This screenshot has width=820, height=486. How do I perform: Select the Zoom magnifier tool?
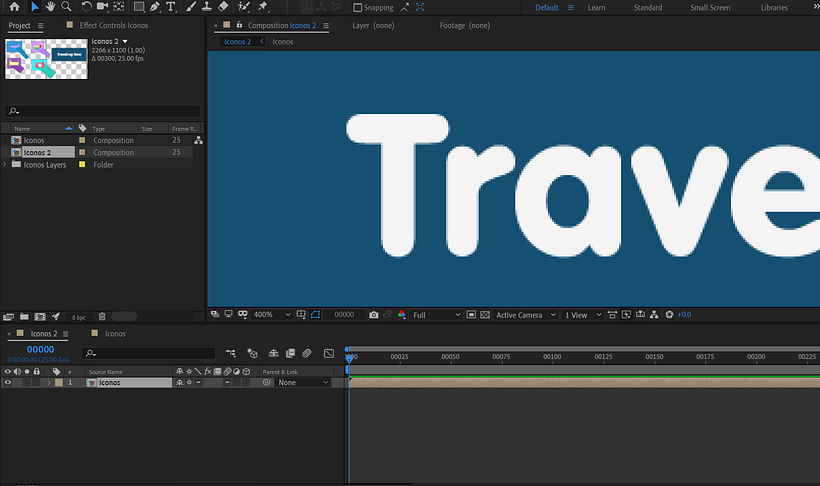66,7
